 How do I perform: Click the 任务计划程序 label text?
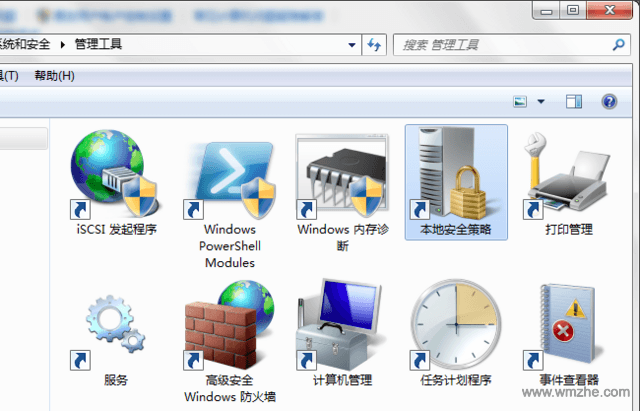(x=456, y=380)
